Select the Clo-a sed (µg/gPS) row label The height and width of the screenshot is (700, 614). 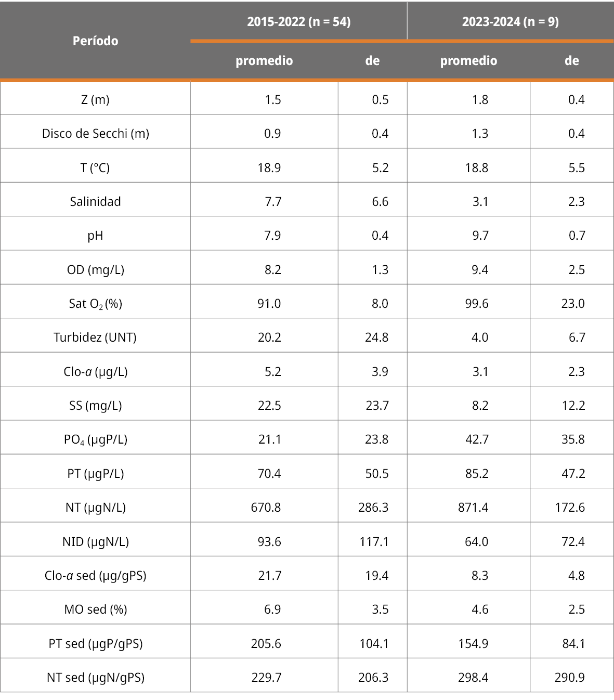click(95, 576)
